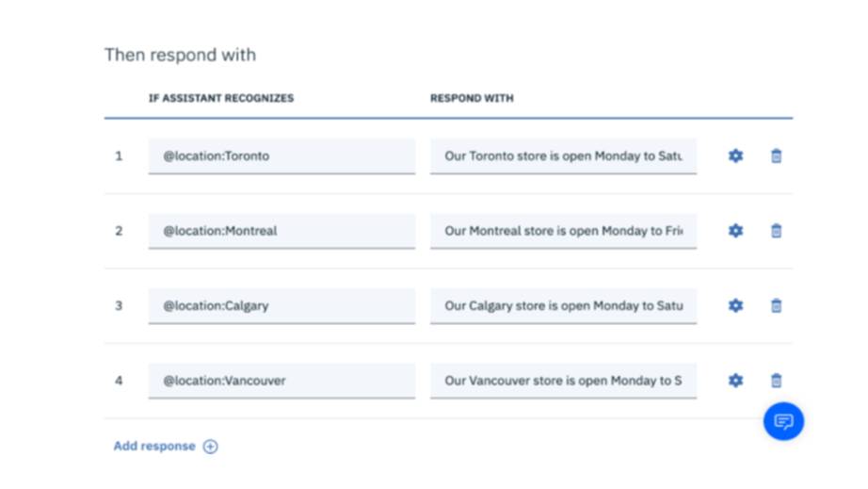Edit the @location:Vancouver condition field

pos(281,381)
